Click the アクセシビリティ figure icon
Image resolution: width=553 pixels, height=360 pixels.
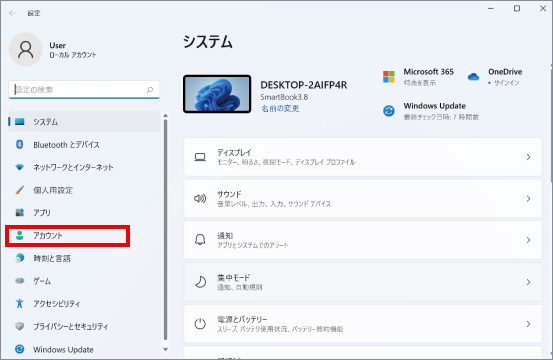pyautogui.click(x=20, y=303)
